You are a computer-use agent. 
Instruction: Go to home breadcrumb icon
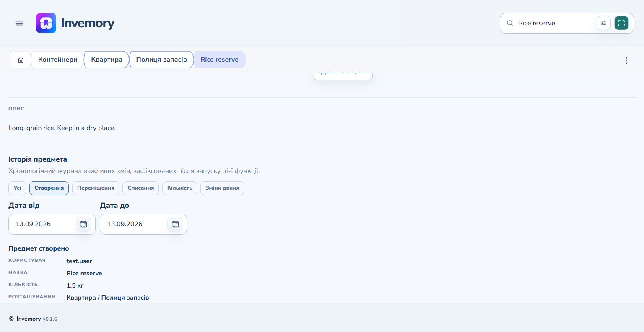pos(21,60)
